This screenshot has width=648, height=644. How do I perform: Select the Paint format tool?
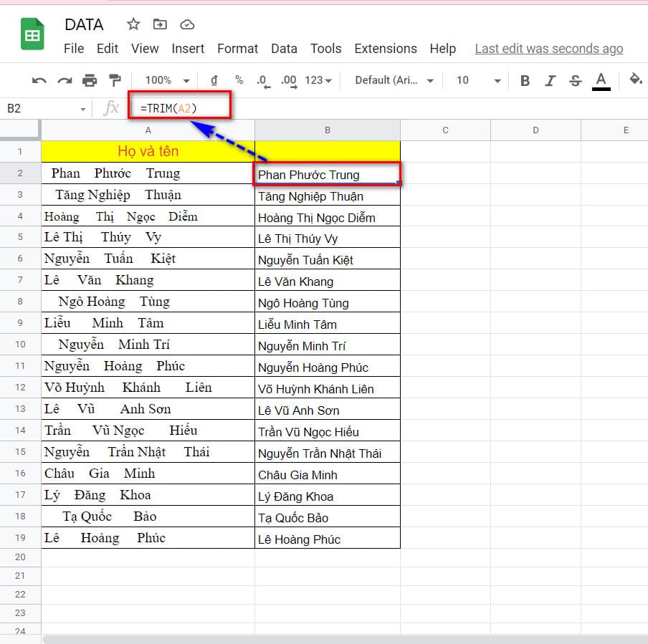(115, 80)
